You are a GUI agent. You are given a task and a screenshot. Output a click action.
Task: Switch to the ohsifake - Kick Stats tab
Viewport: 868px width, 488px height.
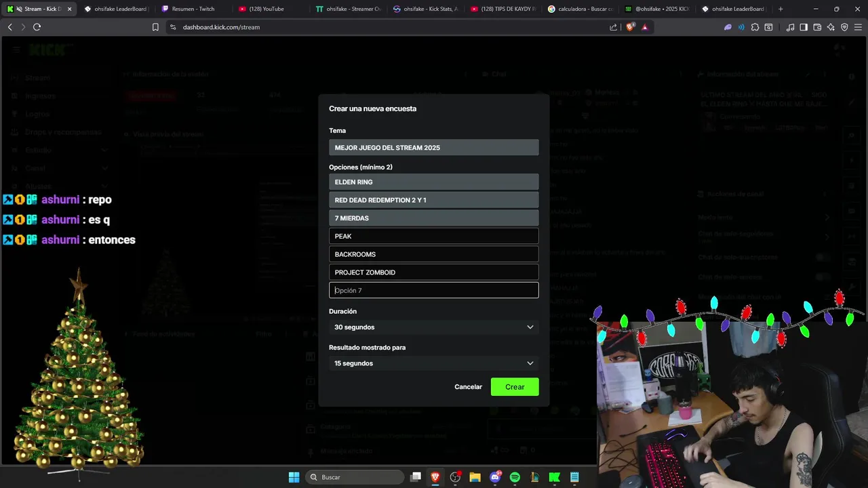pos(425,9)
